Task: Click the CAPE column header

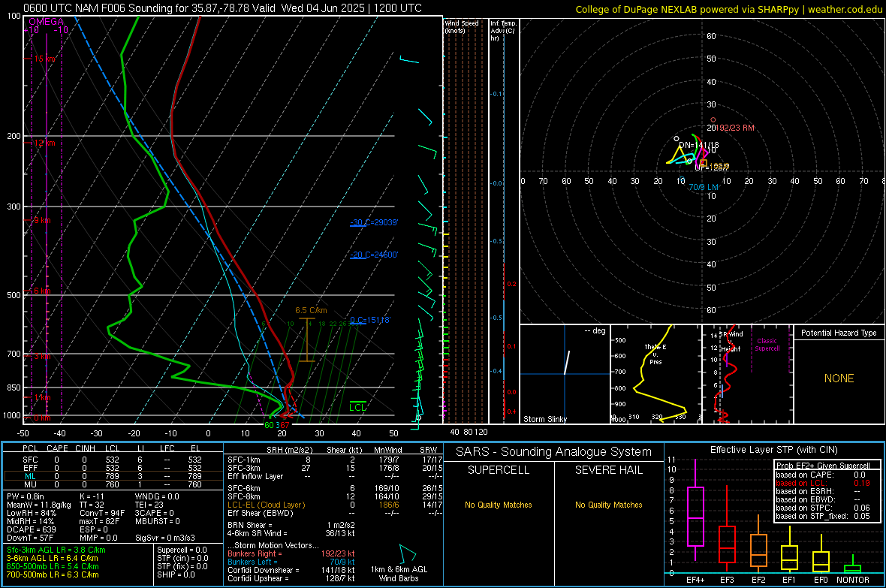Action: (x=57, y=448)
